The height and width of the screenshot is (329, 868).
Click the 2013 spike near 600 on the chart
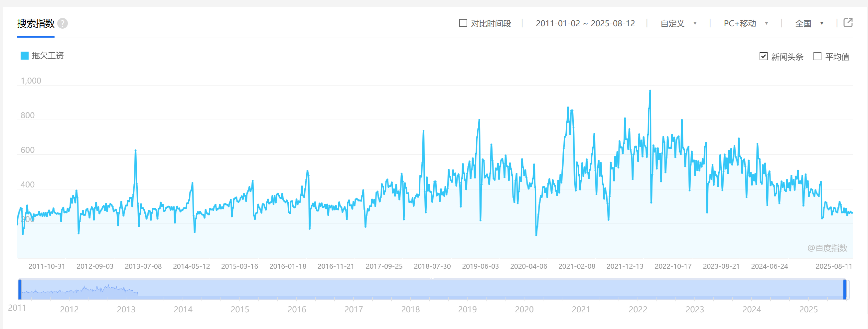point(135,151)
